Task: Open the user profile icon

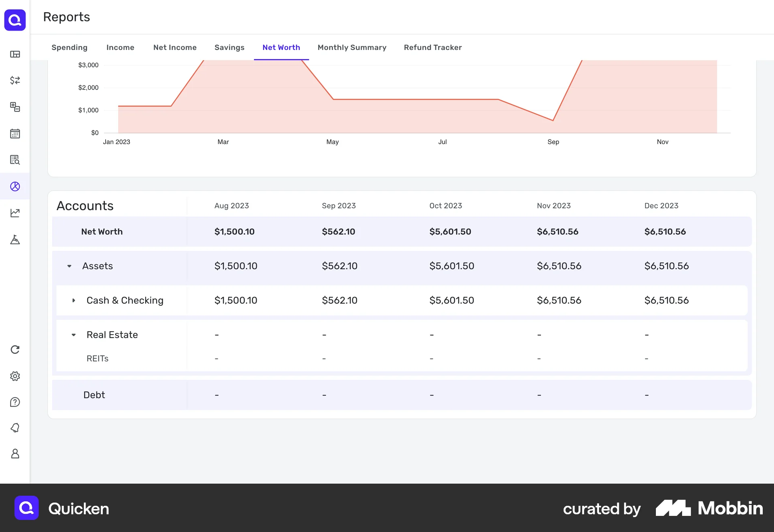Action: 15,454
